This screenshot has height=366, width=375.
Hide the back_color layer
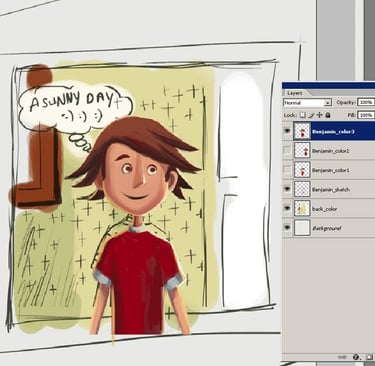(x=287, y=208)
